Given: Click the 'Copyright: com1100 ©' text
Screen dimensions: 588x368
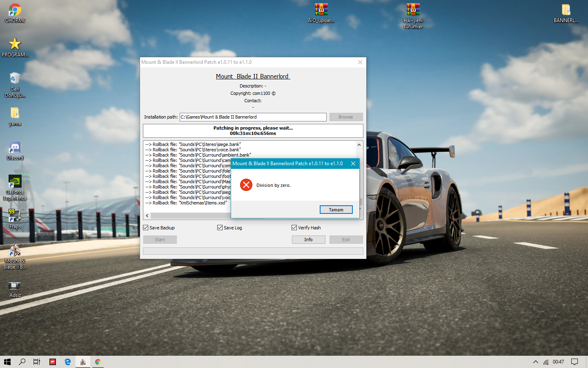Looking at the screenshot, I should pyautogui.click(x=253, y=93).
